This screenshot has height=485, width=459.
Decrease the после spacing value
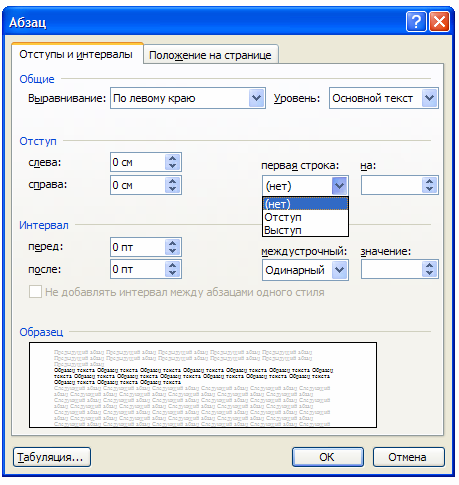172,273
